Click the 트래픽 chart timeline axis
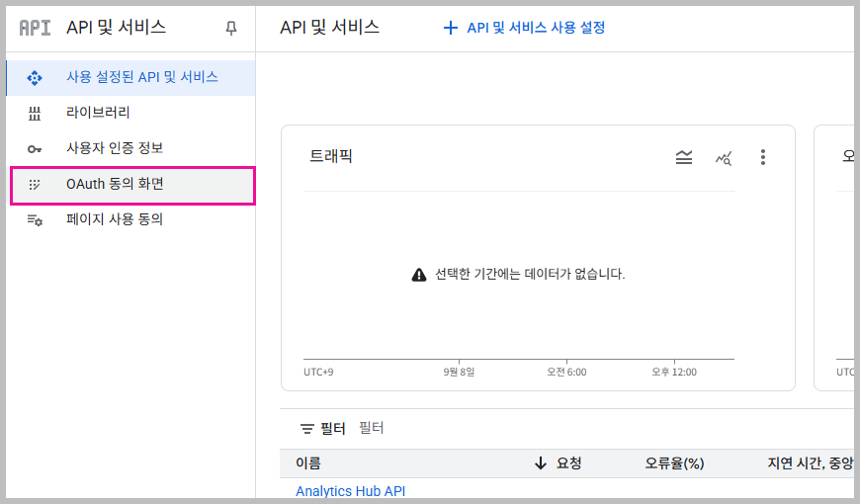This screenshot has height=504, width=860. [518, 361]
